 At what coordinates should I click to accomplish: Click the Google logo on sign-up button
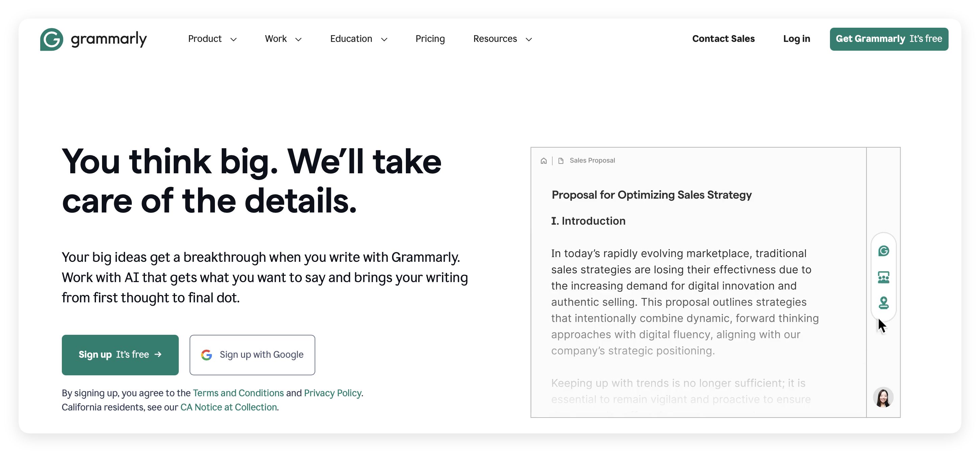pos(206,355)
